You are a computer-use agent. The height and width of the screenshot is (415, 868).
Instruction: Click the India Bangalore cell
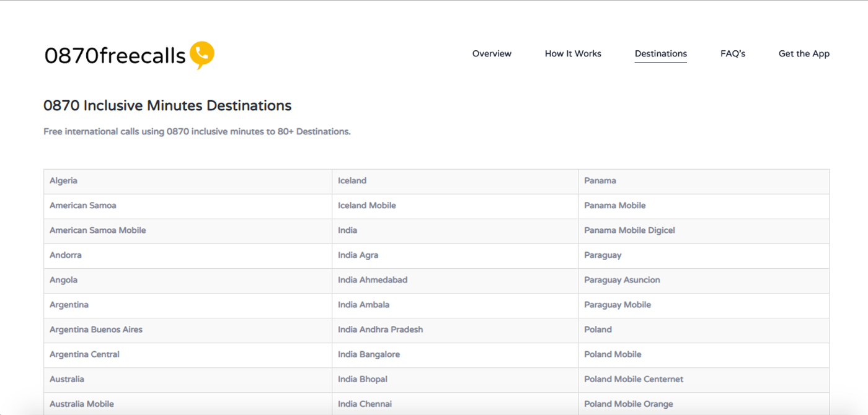tap(455, 354)
